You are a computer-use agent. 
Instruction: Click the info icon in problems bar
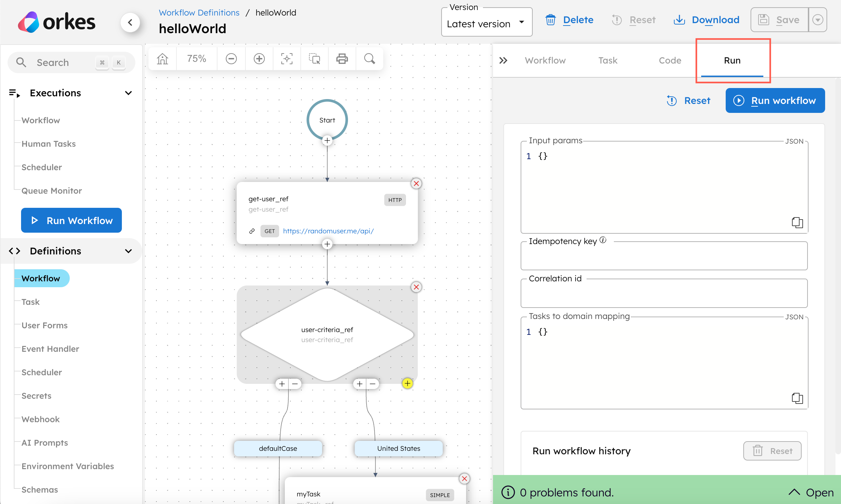508,492
